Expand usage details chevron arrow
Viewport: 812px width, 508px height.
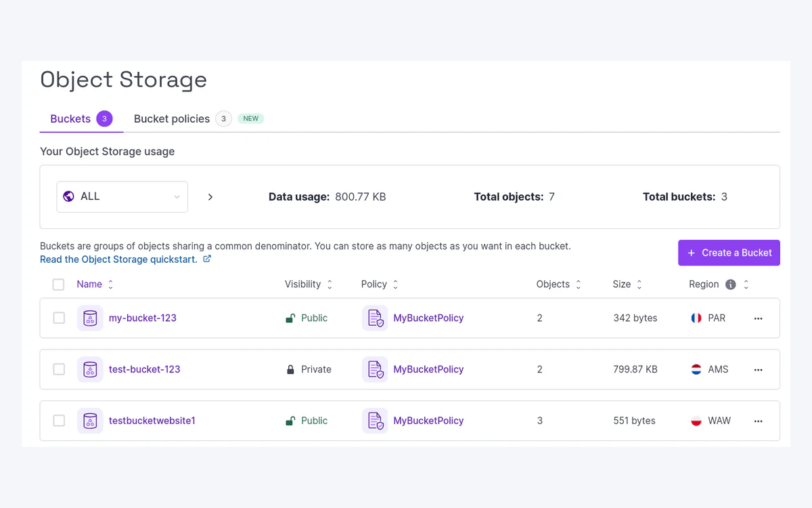click(210, 197)
